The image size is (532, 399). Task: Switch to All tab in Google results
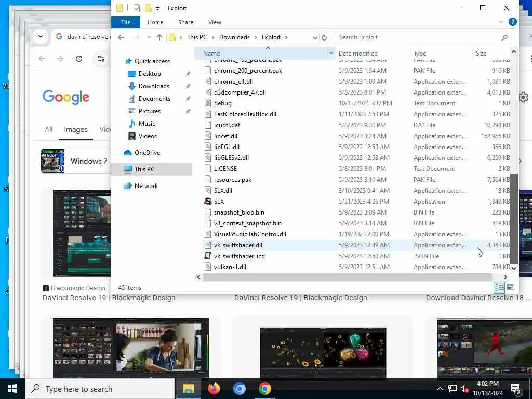[48, 129]
